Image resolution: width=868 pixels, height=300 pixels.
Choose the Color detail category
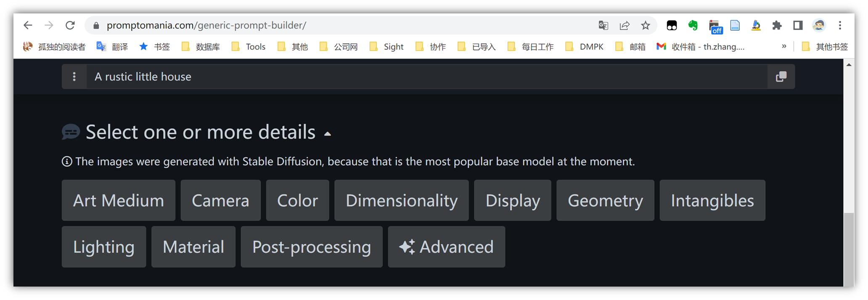click(297, 200)
